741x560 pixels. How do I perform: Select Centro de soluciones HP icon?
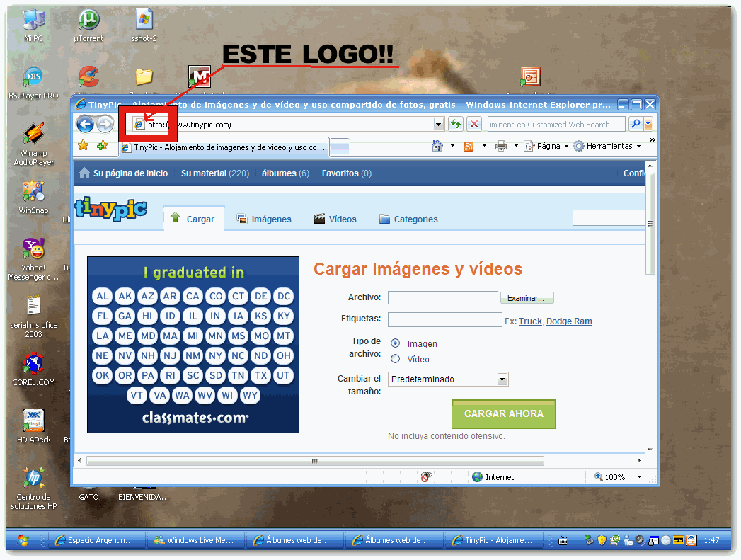click(x=33, y=489)
